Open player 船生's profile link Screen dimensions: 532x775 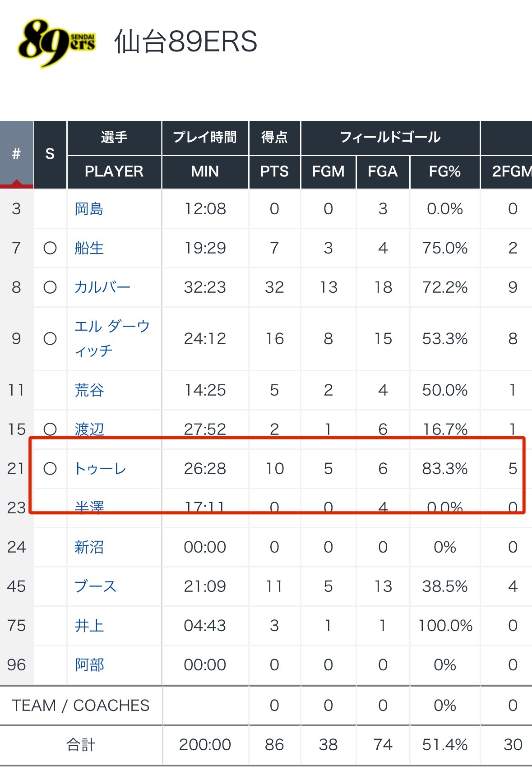tap(89, 248)
